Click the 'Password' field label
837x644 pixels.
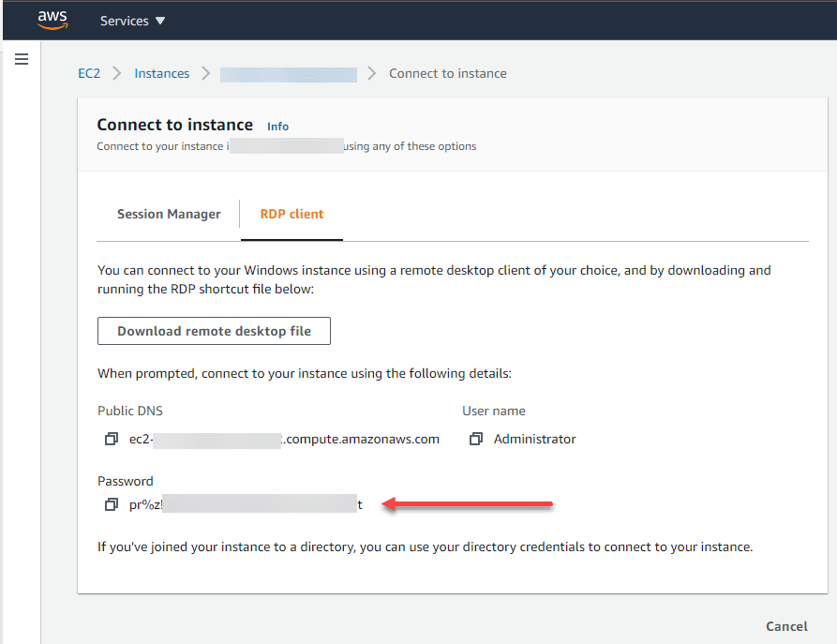125,481
